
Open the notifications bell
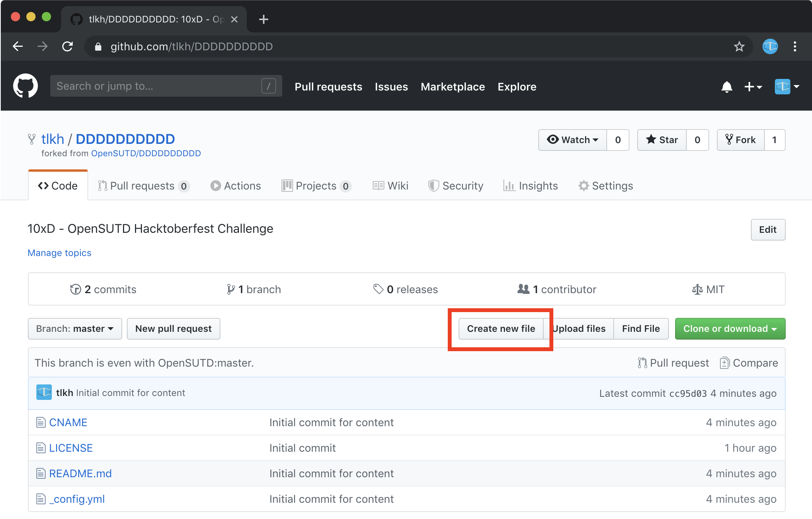point(727,87)
